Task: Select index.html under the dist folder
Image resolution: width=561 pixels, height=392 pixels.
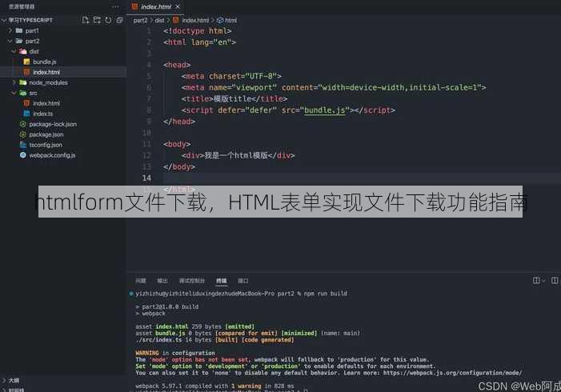Action: click(x=46, y=72)
